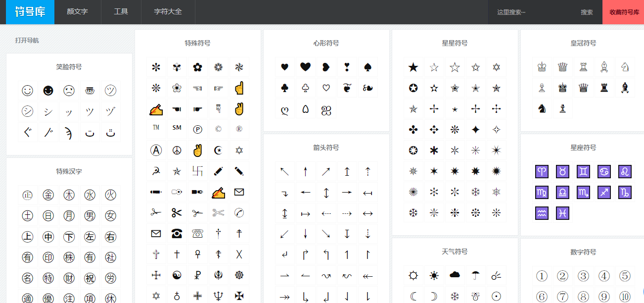Go to the 字符大全 page
Image resolution: width=644 pixels, height=303 pixels.
click(x=168, y=12)
